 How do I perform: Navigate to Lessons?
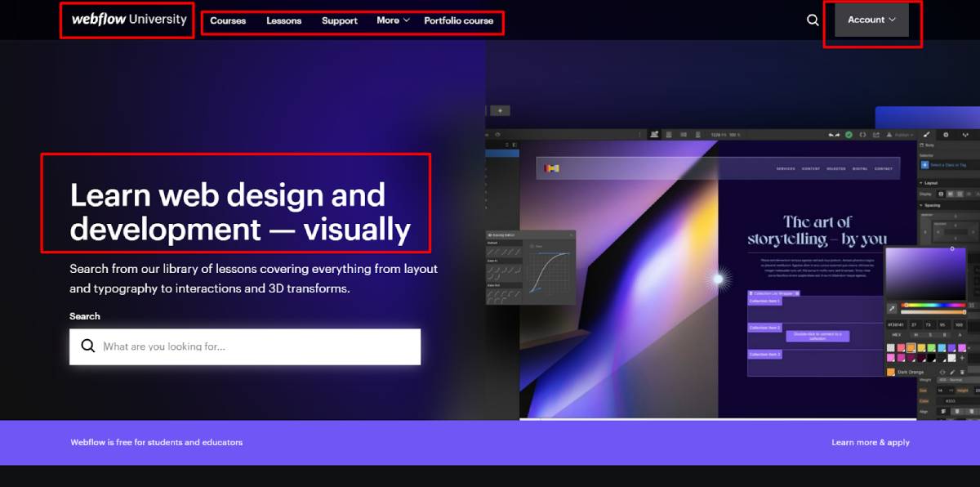[284, 20]
